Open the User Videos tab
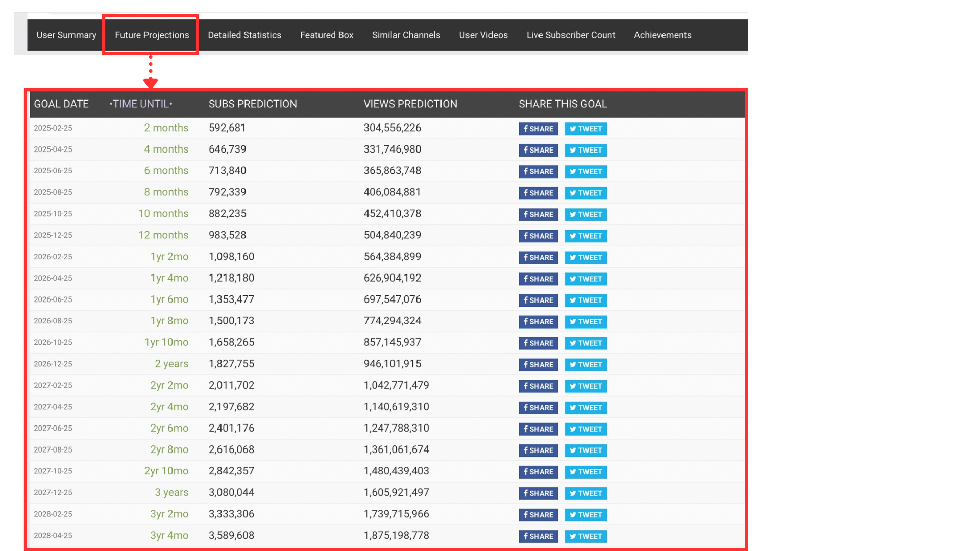The image size is (980, 551). 483,35
